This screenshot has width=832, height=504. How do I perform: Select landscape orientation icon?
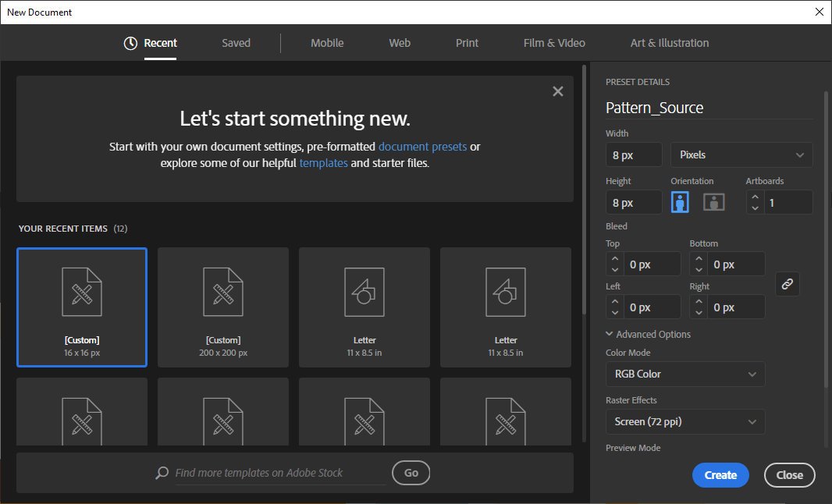coord(713,202)
